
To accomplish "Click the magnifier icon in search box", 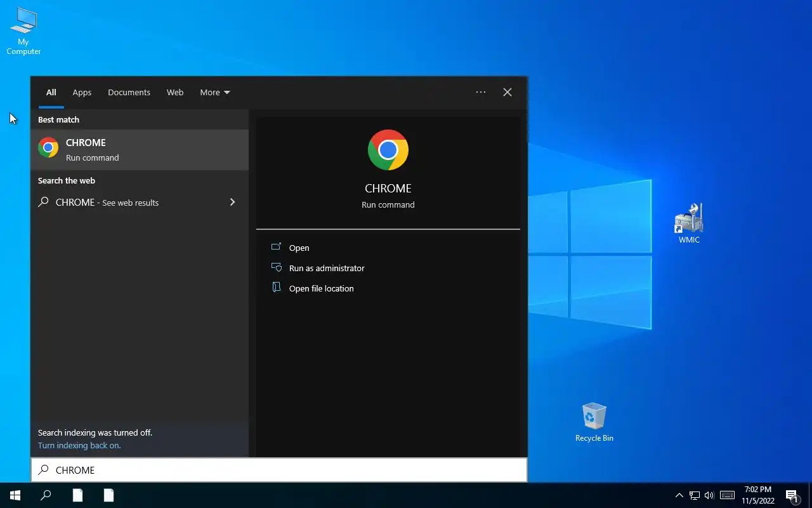I will click(x=43, y=470).
